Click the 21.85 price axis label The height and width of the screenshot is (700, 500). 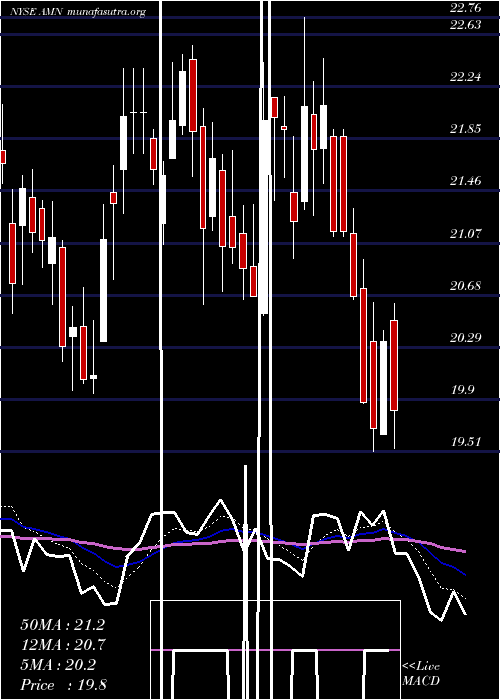click(x=466, y=129)
